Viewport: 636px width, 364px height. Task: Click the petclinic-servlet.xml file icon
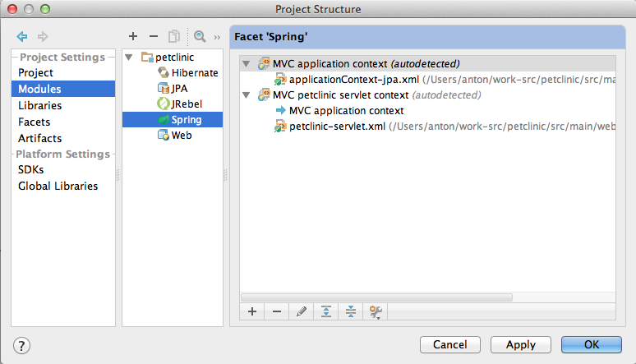[280, 127]
